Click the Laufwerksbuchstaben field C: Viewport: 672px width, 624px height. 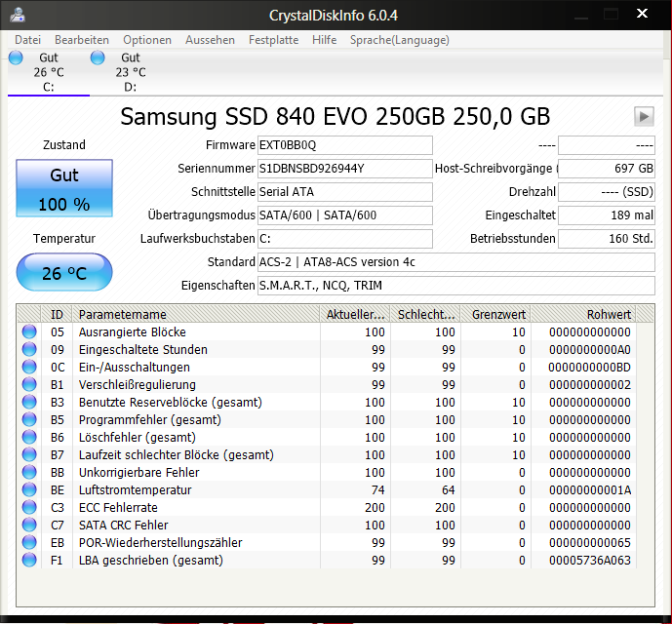coord(345,238)
